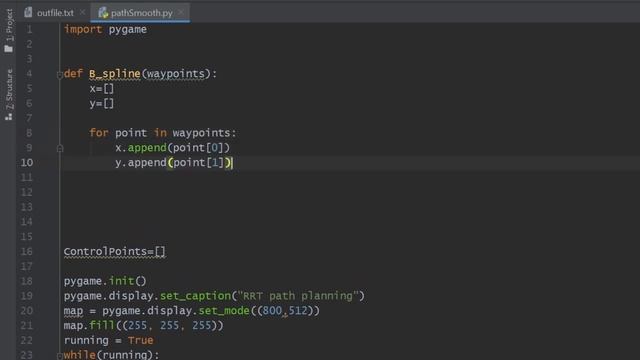Click the 'ControlPoints=[]' line
Image resolution: width=640 pixels, height=360 pixels.
(115, 251)
